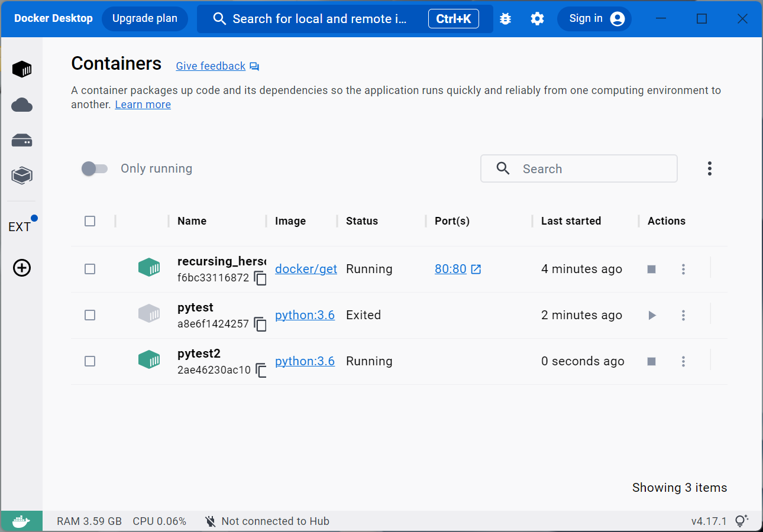This screenshot has width=763, height=532.
Task: Stop the pytest2 container
Action: 652,361
